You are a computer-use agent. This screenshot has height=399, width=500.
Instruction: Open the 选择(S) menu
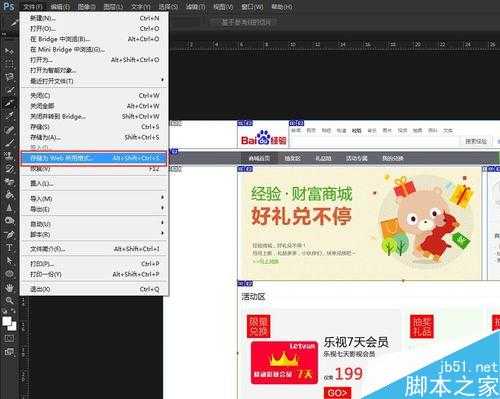168,6
